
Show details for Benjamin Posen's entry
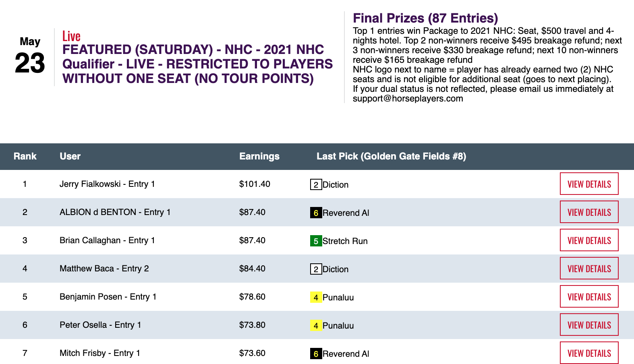coord(589,297)
